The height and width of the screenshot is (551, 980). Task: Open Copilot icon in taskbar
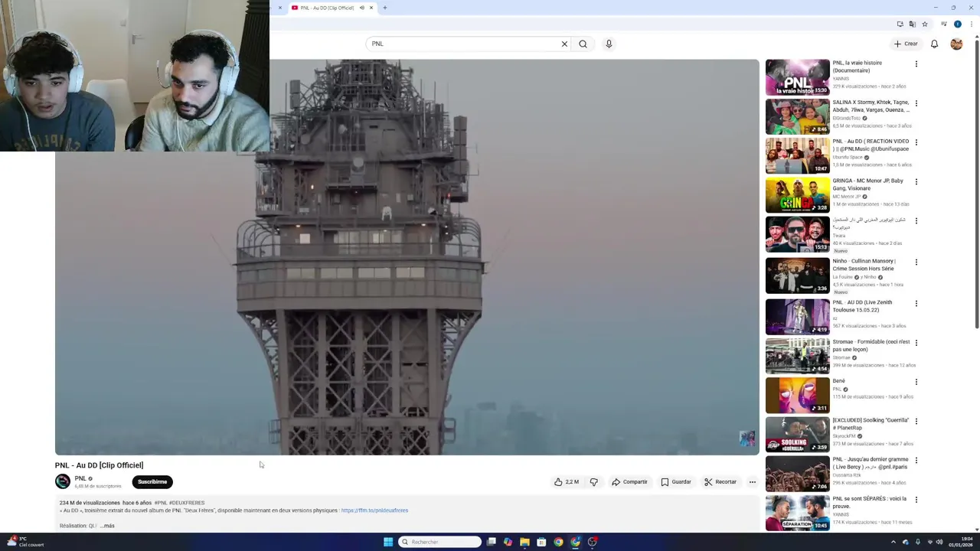pos(508,542)
